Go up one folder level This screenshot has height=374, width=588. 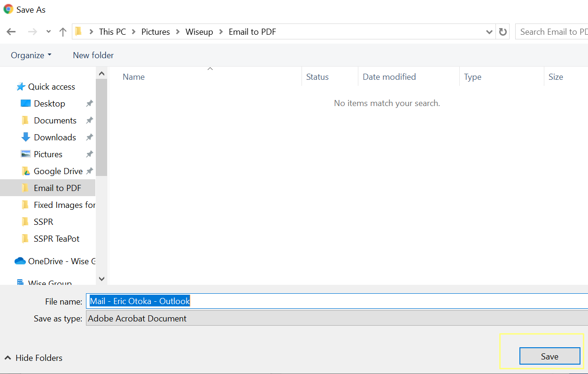63,32
